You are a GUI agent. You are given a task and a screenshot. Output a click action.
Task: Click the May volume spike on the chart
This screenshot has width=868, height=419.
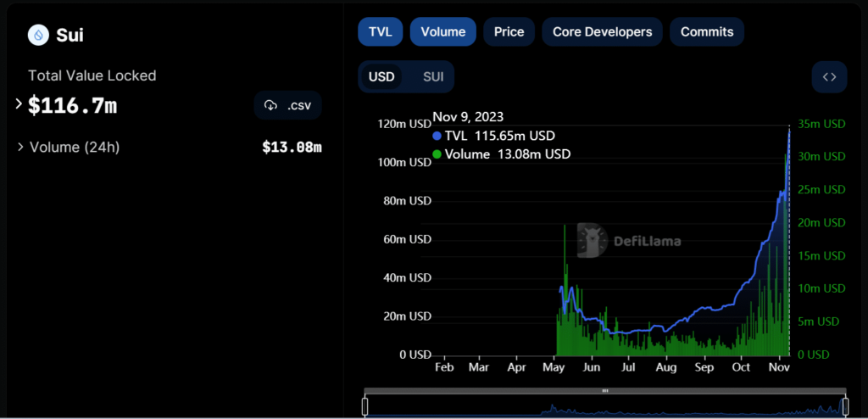click(565, 254)
